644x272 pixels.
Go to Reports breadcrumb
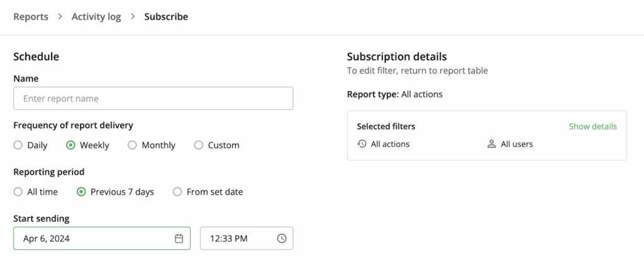[31, 17]
